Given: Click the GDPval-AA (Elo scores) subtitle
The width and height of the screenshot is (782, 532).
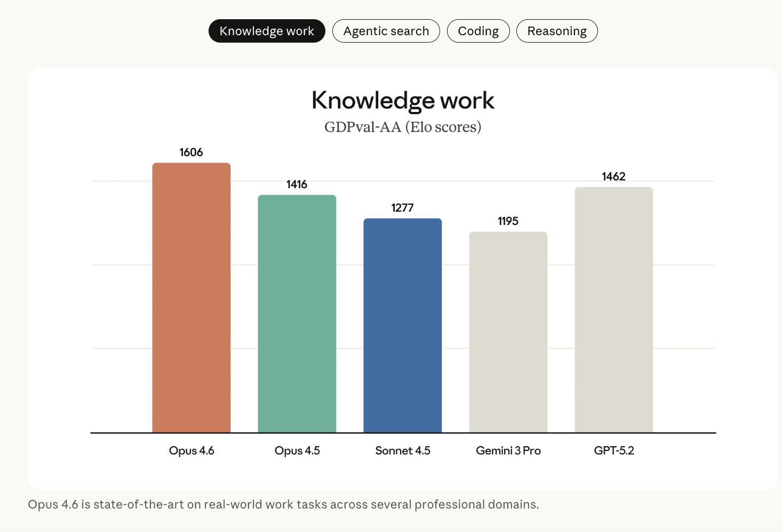Looking at the screenshot, I should [403, 127].
